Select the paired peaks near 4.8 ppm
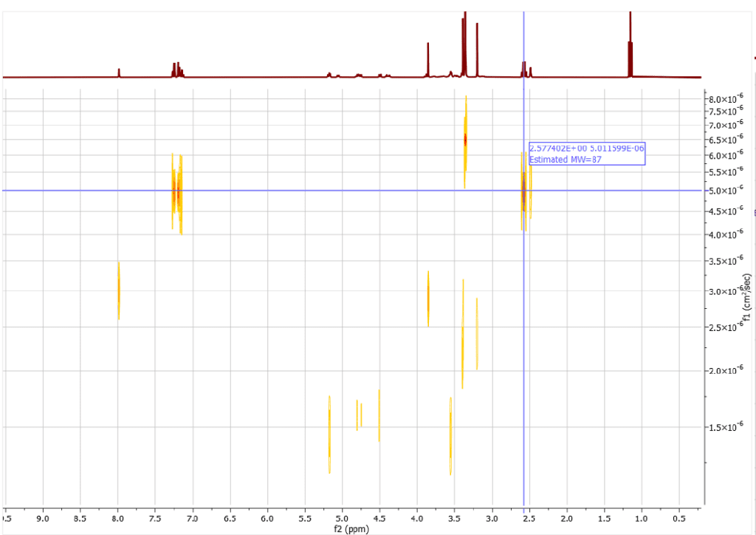 [x=359, y=415]
